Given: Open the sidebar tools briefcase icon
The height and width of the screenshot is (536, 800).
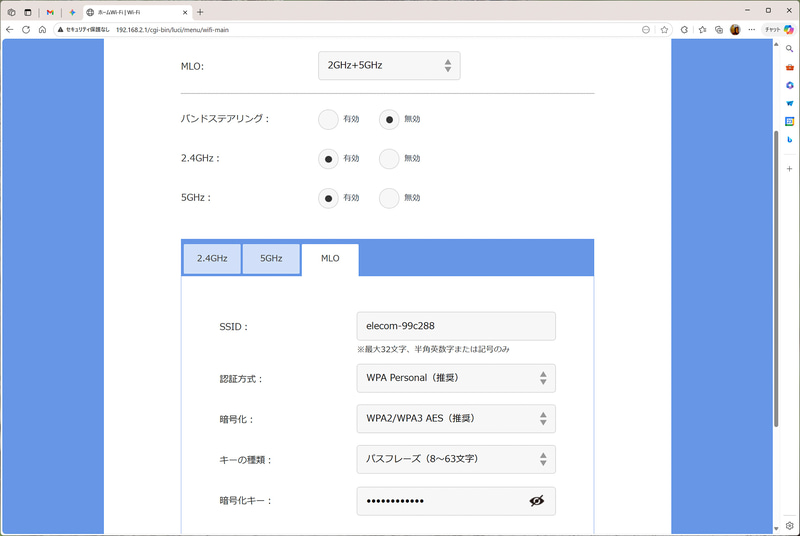Looking at the screenshot, I should click(x=789, y=67).
